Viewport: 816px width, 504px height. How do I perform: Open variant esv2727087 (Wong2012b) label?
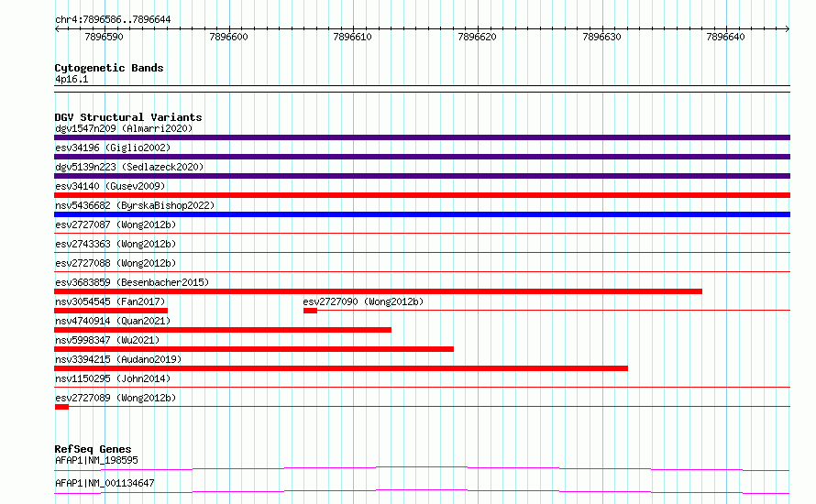116,225
